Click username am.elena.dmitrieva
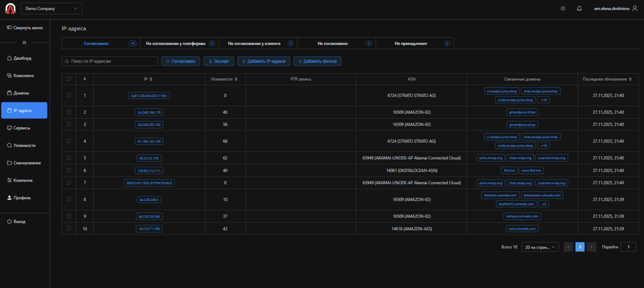The height and width of the screenshot is (288, 644). pos(612,8)
